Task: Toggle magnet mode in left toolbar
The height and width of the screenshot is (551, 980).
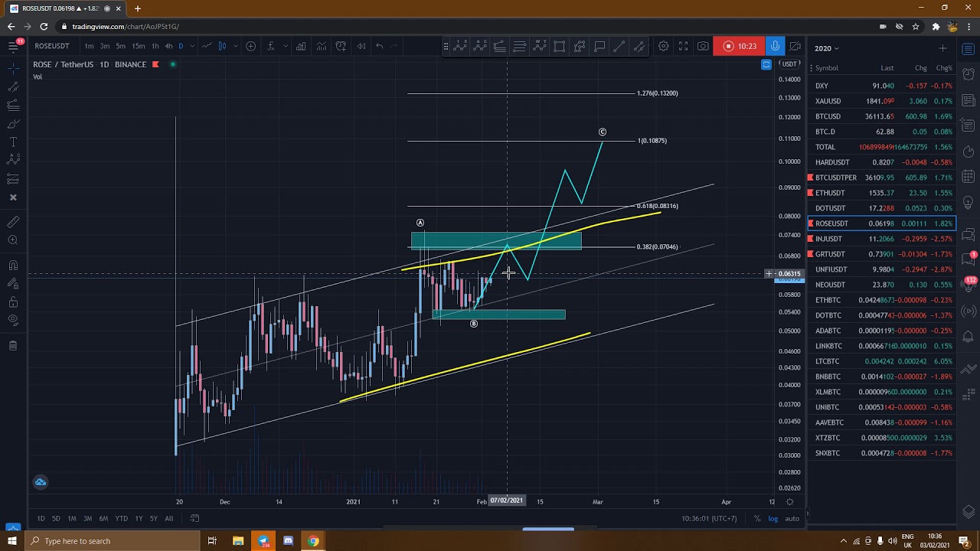Action: tap(13, 266)
